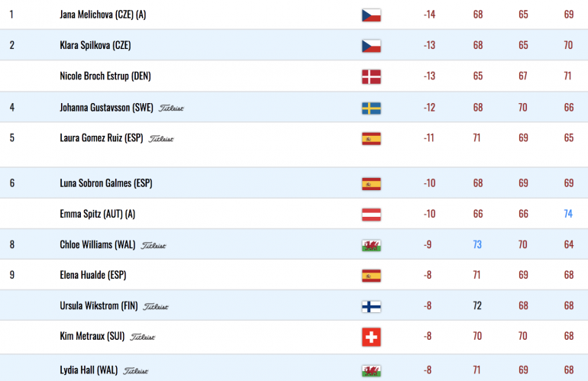Click the Welsh flag beside Chloe Williams
588x381 pixels.
pos(371,246)
